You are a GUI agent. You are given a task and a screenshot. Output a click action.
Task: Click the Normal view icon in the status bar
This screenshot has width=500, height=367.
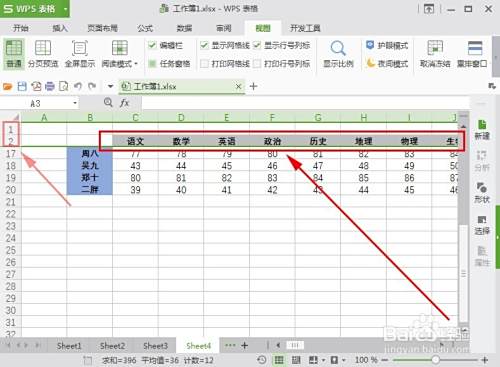point(279,360)
